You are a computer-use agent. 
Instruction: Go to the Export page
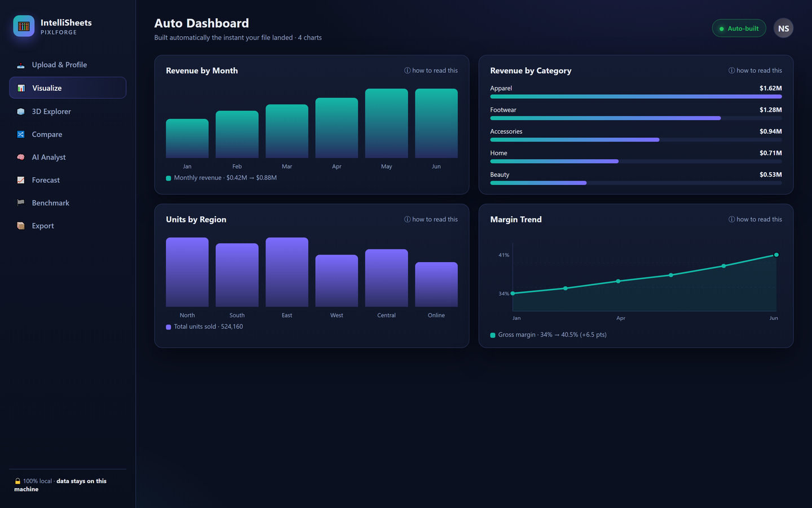coord(68,226)
